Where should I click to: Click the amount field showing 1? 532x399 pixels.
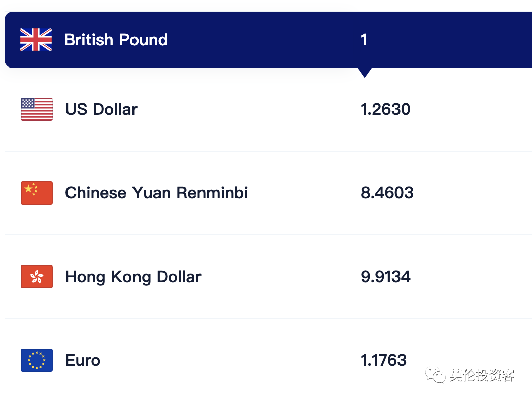364,40
